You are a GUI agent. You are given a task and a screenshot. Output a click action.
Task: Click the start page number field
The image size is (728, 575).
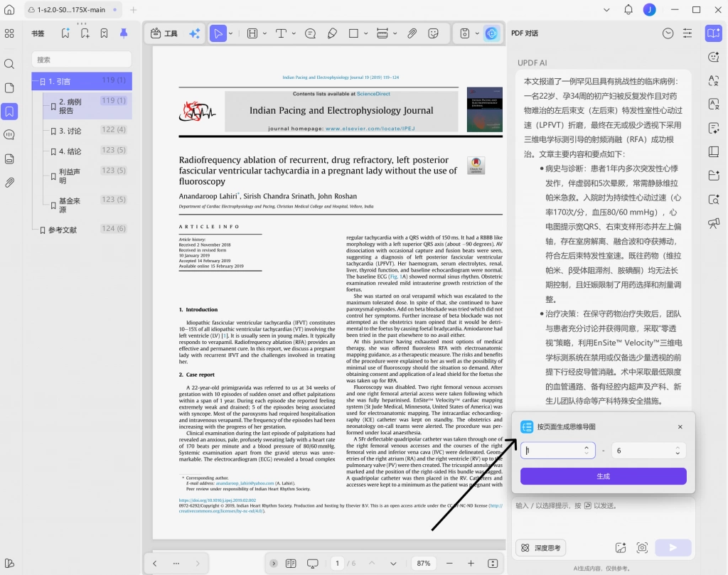coord(557,450)
